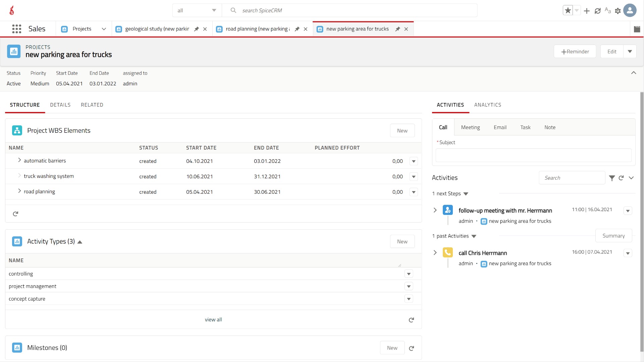Click the plus quick-create icon
644x362 pixels.
[587, 11]
